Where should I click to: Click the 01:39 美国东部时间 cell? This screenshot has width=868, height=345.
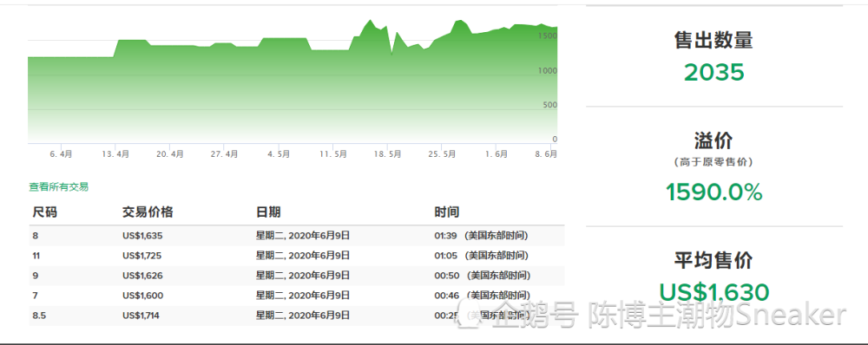point(481,236)
